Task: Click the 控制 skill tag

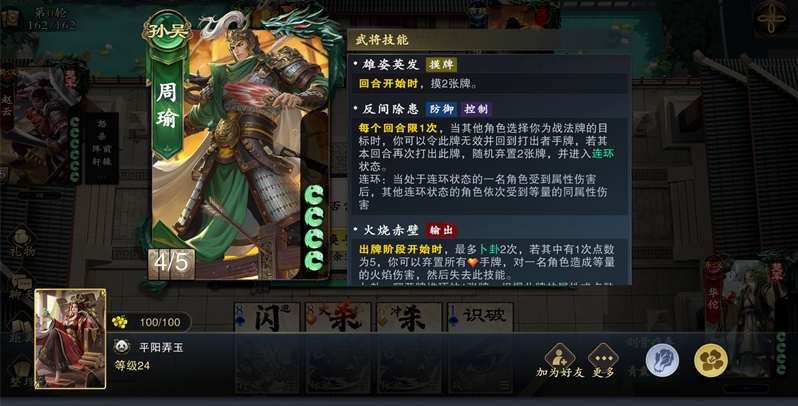Action: pos(476,109)
